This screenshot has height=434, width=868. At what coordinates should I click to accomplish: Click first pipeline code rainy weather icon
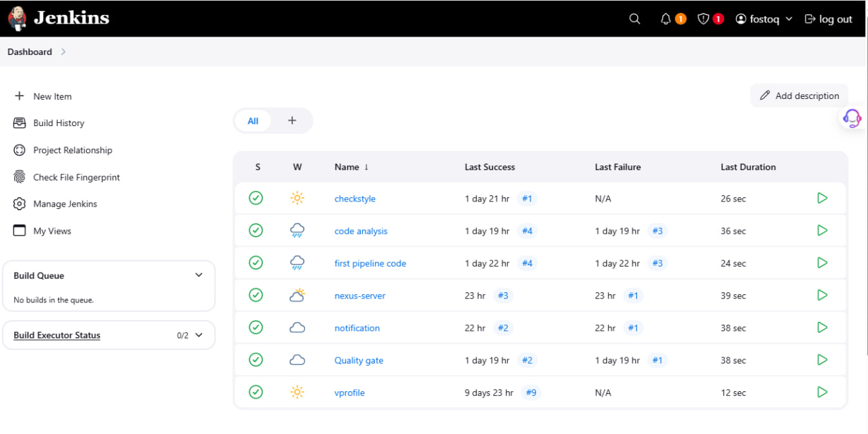(x=297, y=263)
